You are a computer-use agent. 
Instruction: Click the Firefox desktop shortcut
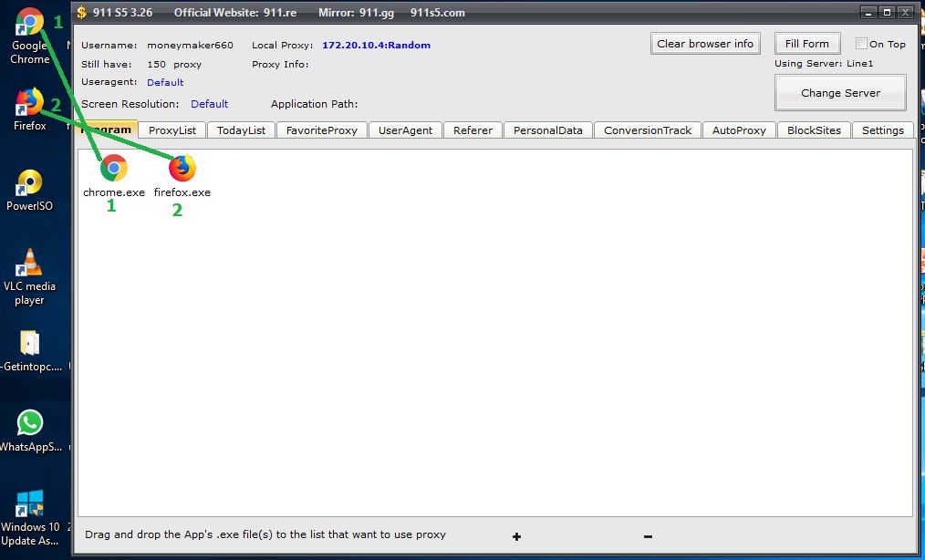(x=29, y=104)
